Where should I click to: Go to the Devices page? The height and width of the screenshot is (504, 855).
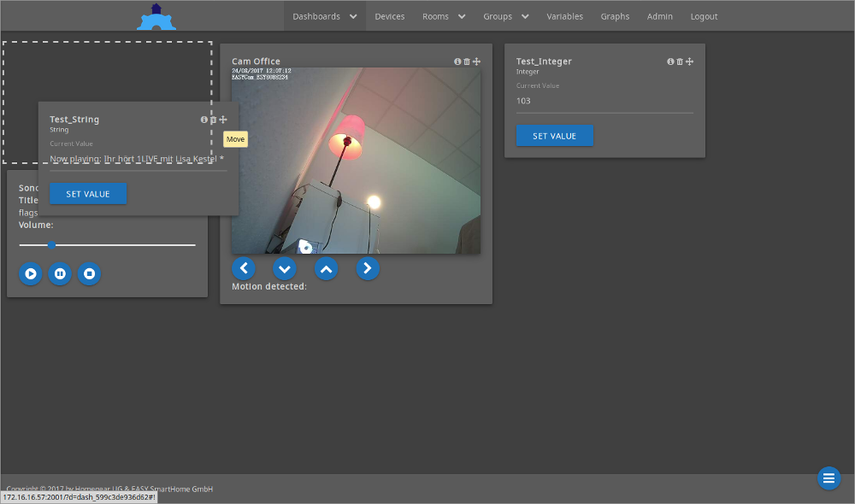pyautogui.click(x=390, y=16)
